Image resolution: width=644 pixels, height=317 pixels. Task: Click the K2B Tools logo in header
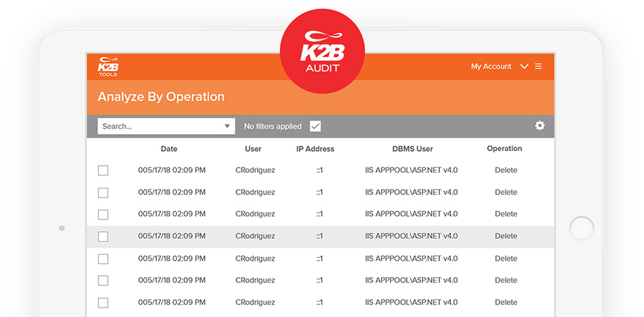tap(108, 66)
